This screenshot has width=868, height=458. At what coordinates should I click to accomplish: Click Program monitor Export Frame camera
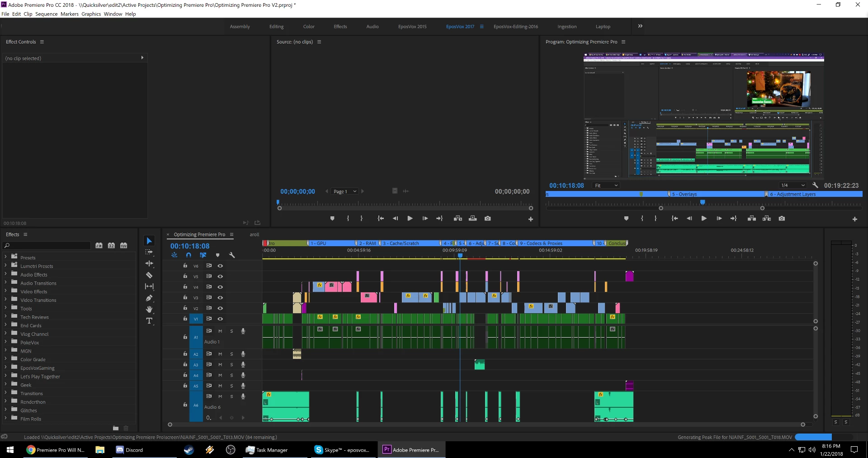point(782,219)
